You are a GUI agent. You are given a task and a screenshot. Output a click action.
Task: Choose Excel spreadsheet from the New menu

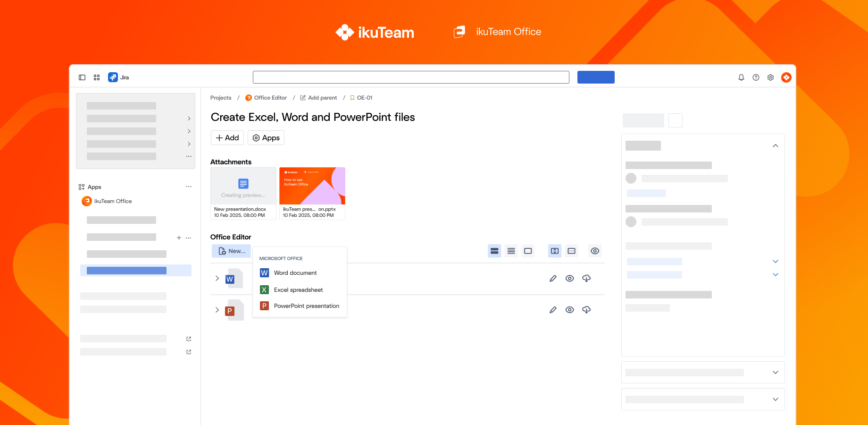(298, 289)
